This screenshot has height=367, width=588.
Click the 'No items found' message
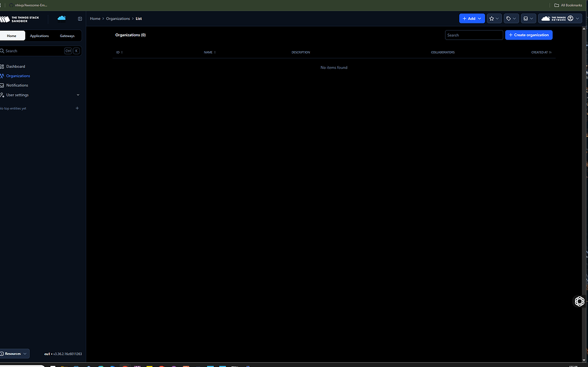[334, 68]
